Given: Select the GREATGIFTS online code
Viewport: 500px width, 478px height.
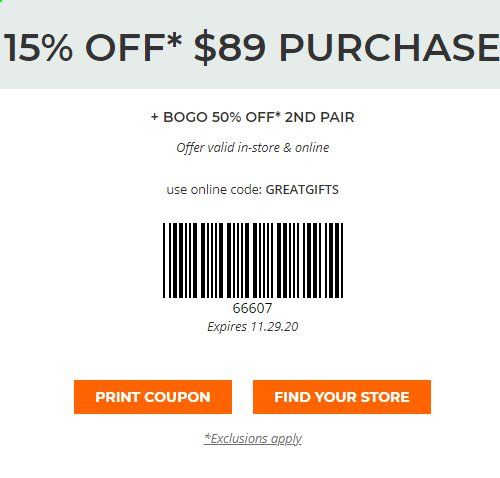Looking at the screenshot, I should pyautogui.click(x=302, y=190).
